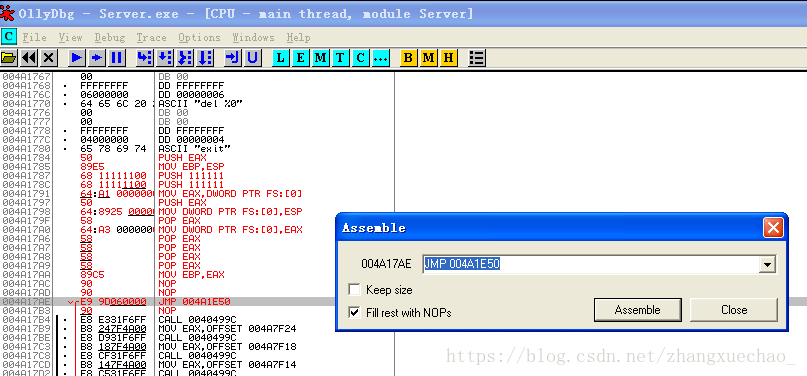Click the Trace over toolbar icon

[x=205, y=58]
